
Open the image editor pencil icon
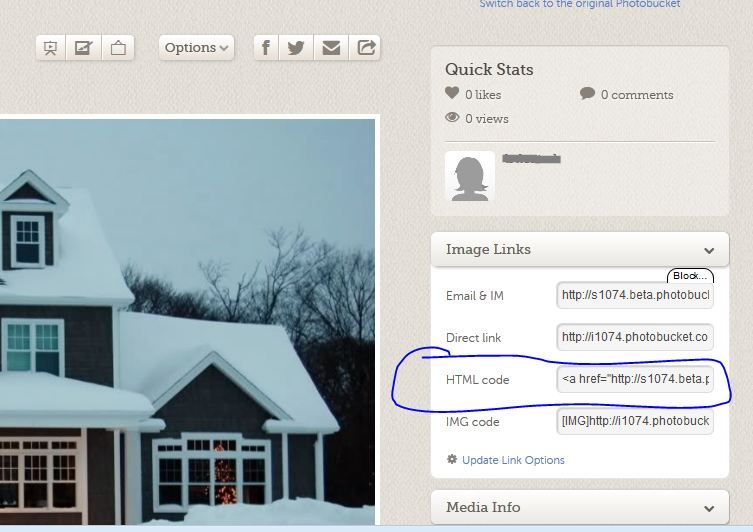[x=84, y=48]
